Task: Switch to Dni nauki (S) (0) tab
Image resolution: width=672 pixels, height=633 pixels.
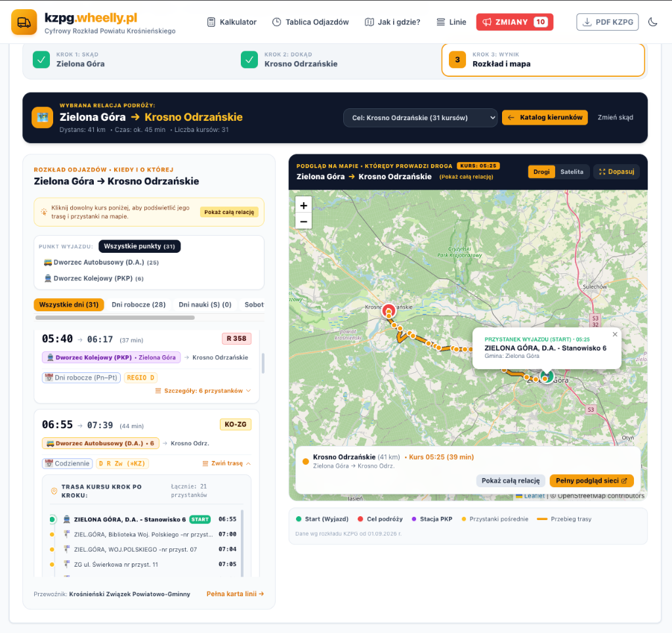Action: [205, 305]
